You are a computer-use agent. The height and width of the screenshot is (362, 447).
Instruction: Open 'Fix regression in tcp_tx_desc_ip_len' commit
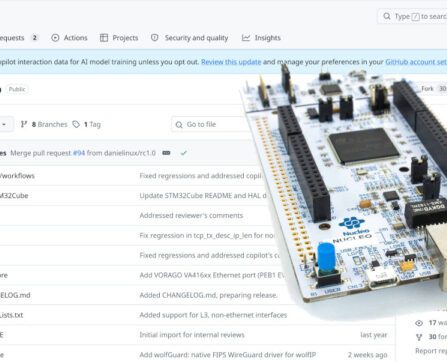[x=207, y=235]
